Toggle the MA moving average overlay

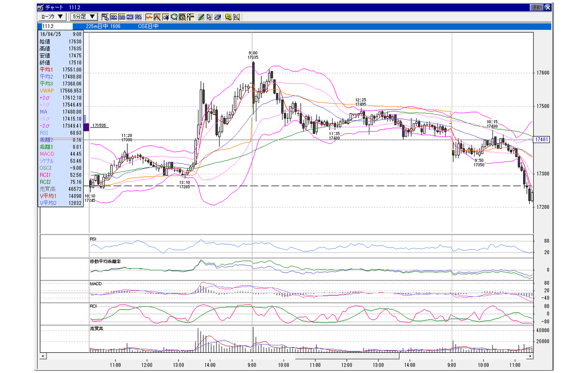(x=113, y=17)
